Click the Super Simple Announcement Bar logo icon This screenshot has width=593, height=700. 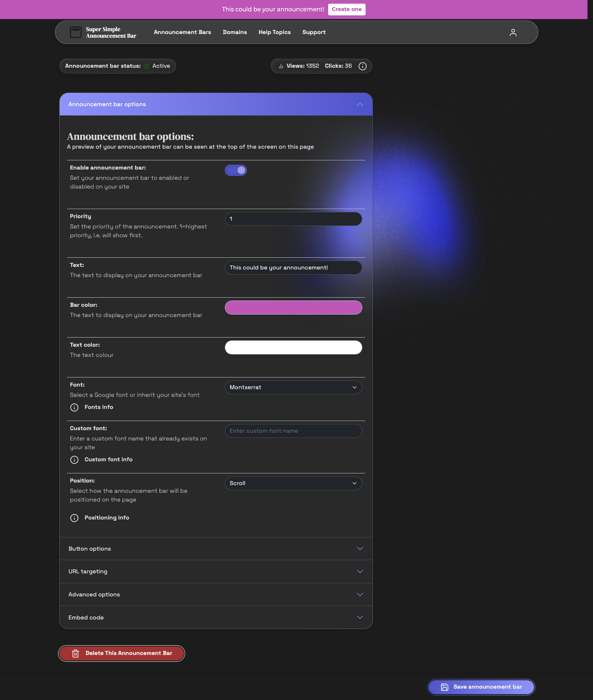tap(75, 32)
